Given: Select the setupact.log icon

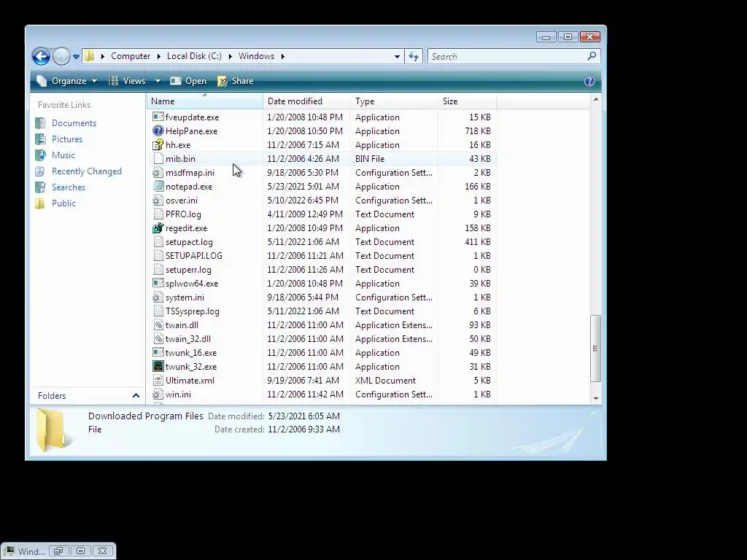Looking at the screenshot, I should point(158,241).
